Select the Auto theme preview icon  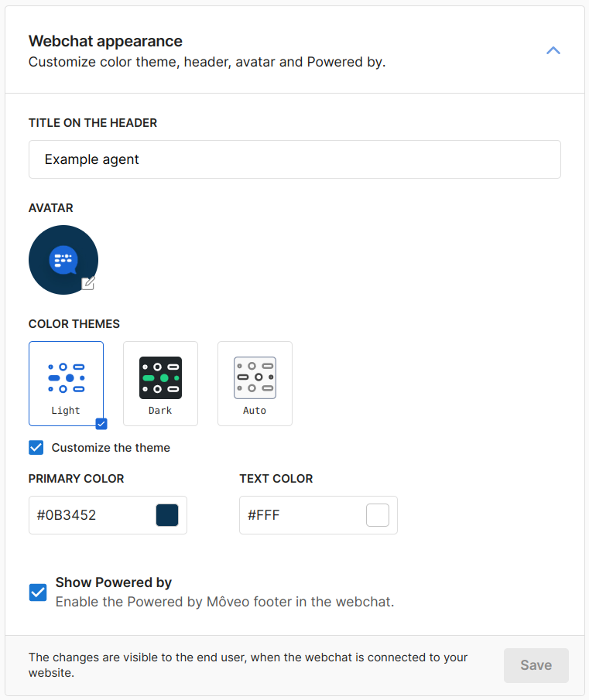tap(255, 377)
